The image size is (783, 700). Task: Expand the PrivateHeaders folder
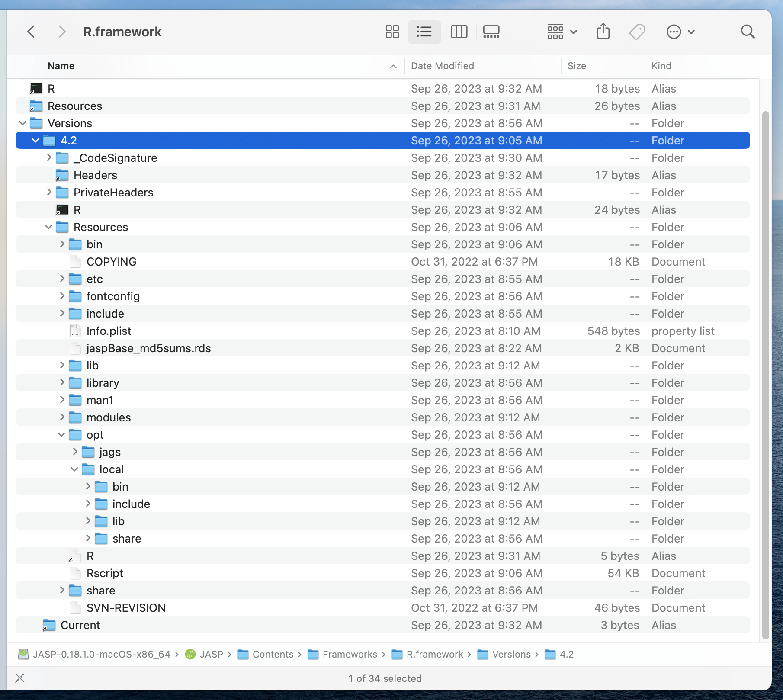tap(48, 192)
